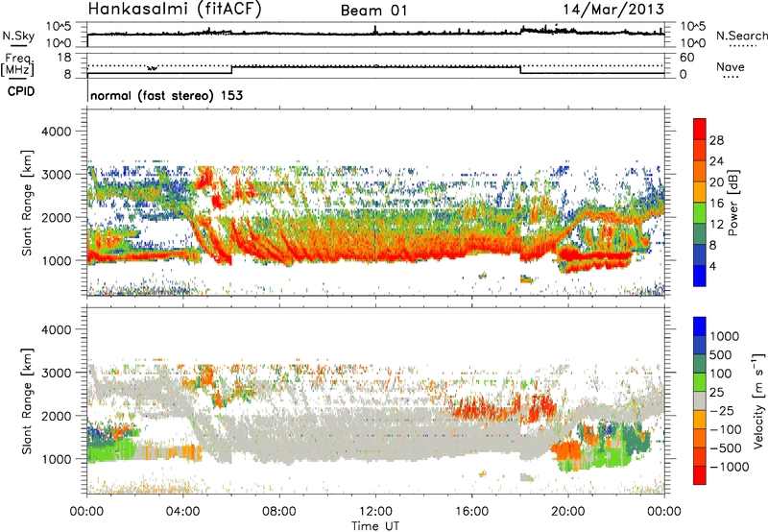Click the 500 label on velocity colorbar

[x=721, y=354]
